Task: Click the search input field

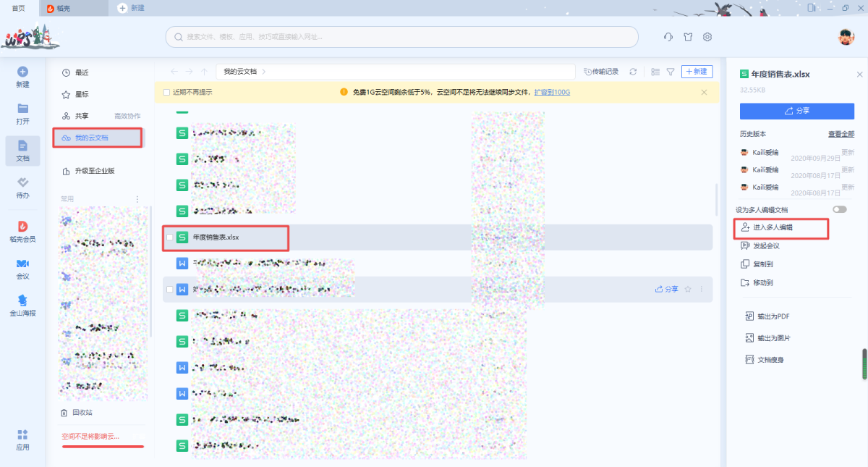Action: [x=401, y=37]
